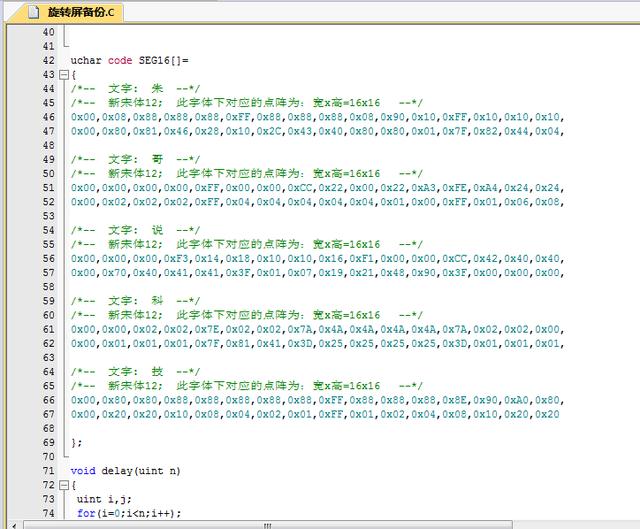The height and width of the screenshot is (529, 640).
Task: Click the scroll-left arrow of horizontal scrollbar
Action: coord(14,525)
